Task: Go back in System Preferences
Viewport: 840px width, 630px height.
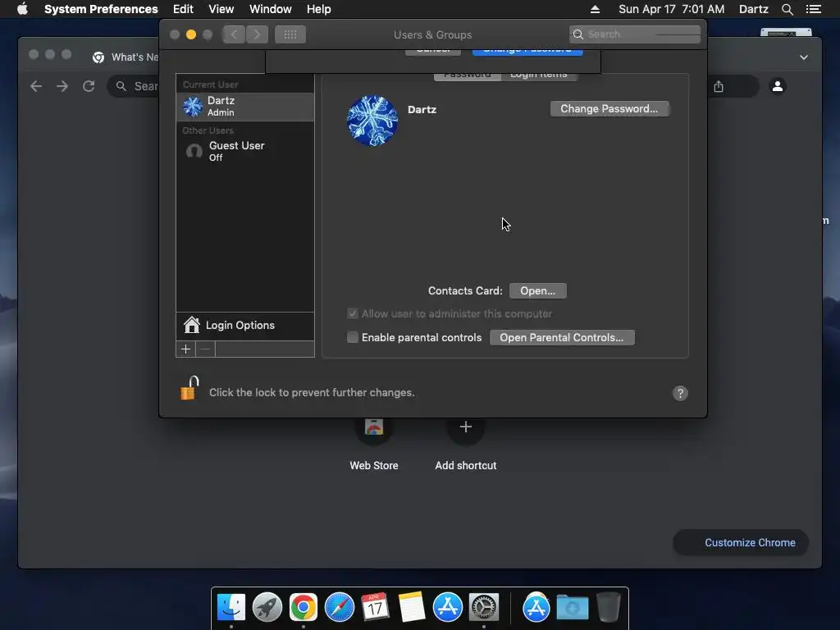Action: click(x=234, y=34)
